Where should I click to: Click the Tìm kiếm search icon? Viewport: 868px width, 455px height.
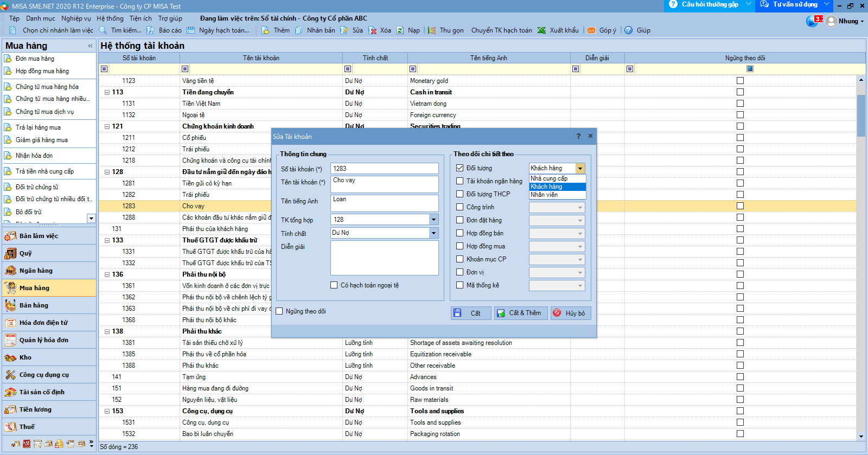click(103, 30)
